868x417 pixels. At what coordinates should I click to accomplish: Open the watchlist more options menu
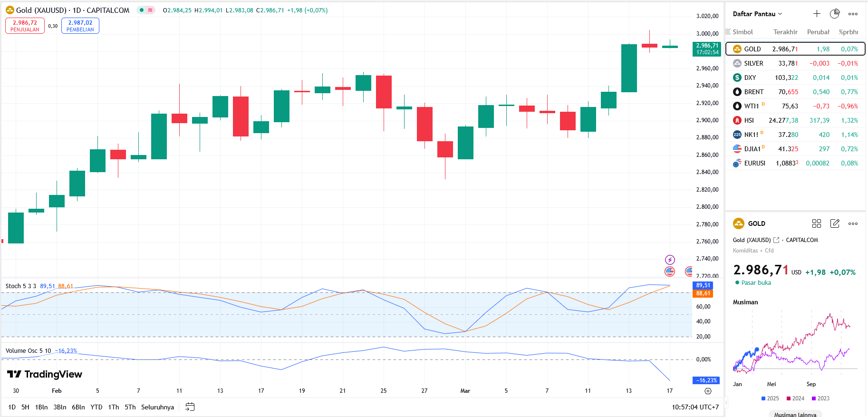click(853, 14)
